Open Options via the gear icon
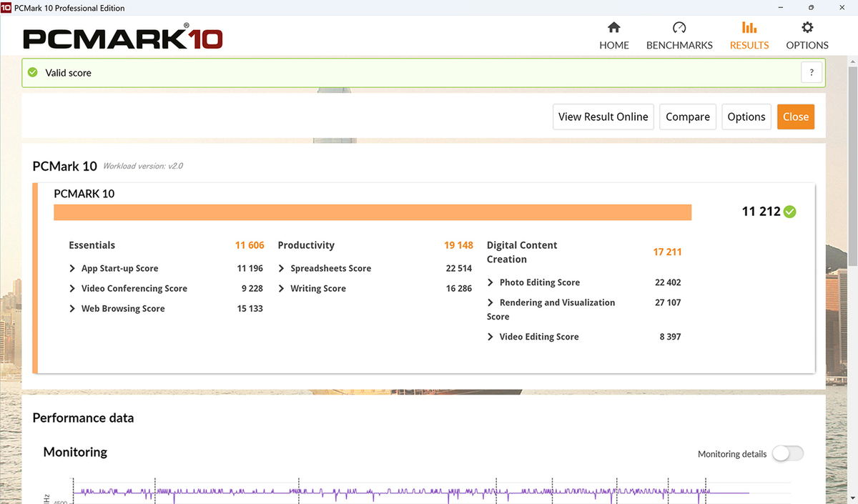 coord(807,28)
